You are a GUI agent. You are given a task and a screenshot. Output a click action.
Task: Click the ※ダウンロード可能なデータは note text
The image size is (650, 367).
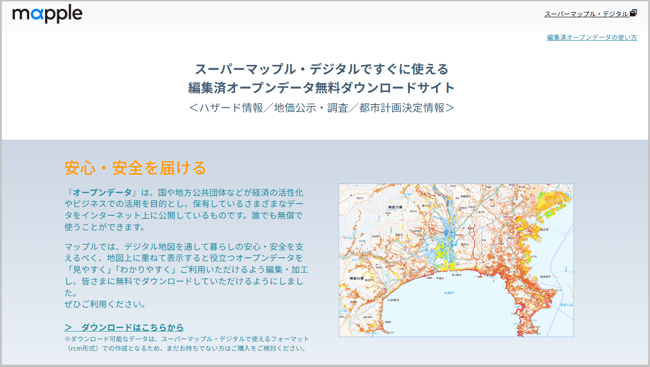187,343
